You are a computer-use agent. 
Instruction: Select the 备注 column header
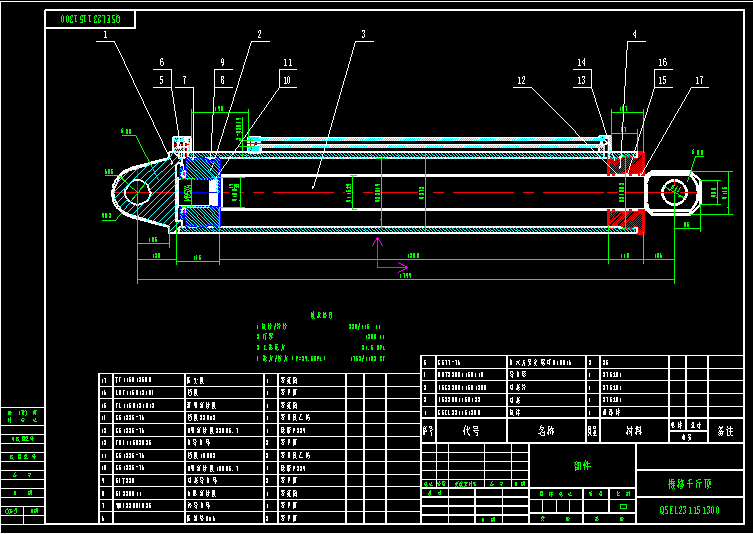tap(726, 431)
